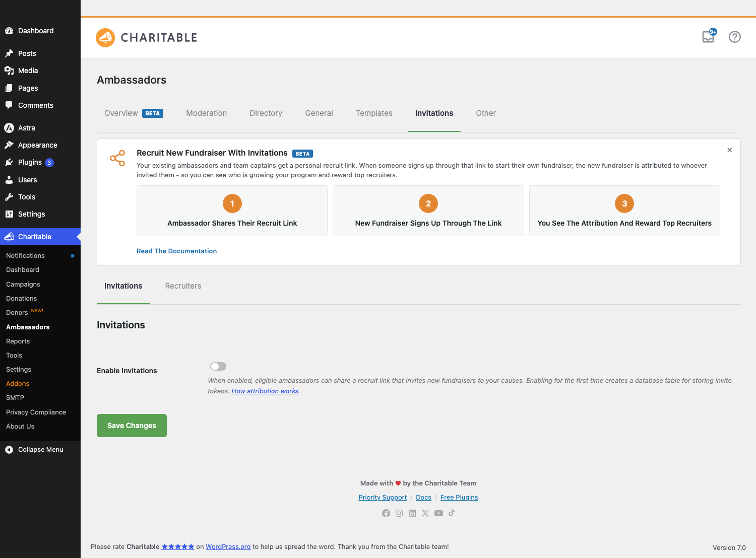Click the Charitable menu megaphone icon
This screenshot has height=558, width=756.
click(x=9, y=237)
